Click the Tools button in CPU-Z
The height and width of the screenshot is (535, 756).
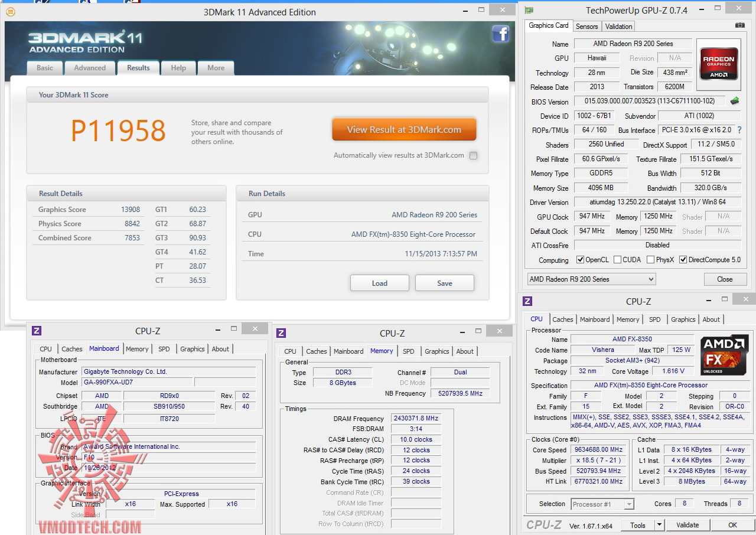tap(638, 525)
